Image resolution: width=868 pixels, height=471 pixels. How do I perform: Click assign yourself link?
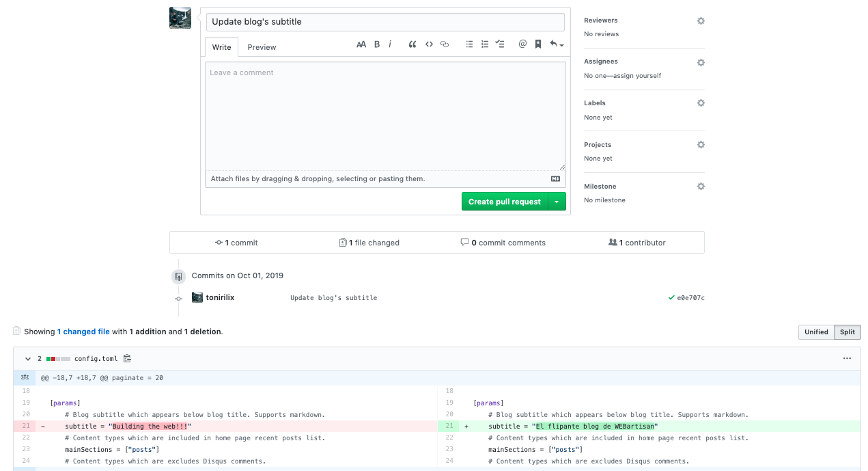click(637, 76)
